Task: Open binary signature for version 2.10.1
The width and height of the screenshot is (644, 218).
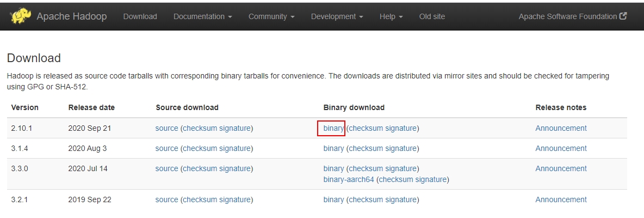Action: [x=401, y=128]
